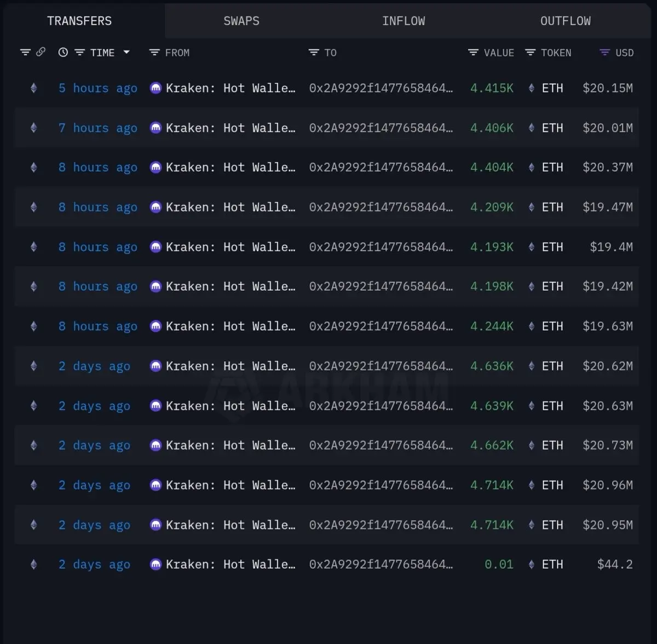
Task: Click the TOKEN column header label
Action: [x=556, y=53]
